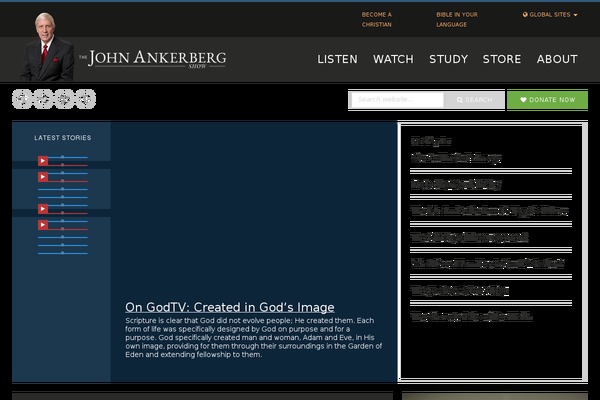Image resolution: width=600 pixels, height=400 pixels.
Task: Open the Study menu
Action: 448,59
